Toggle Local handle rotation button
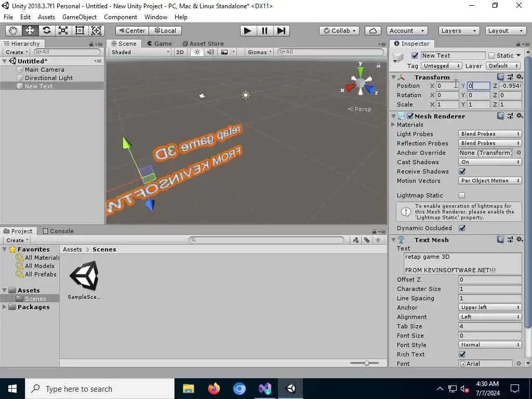This screenshot has height=399, width=532. 165,31
